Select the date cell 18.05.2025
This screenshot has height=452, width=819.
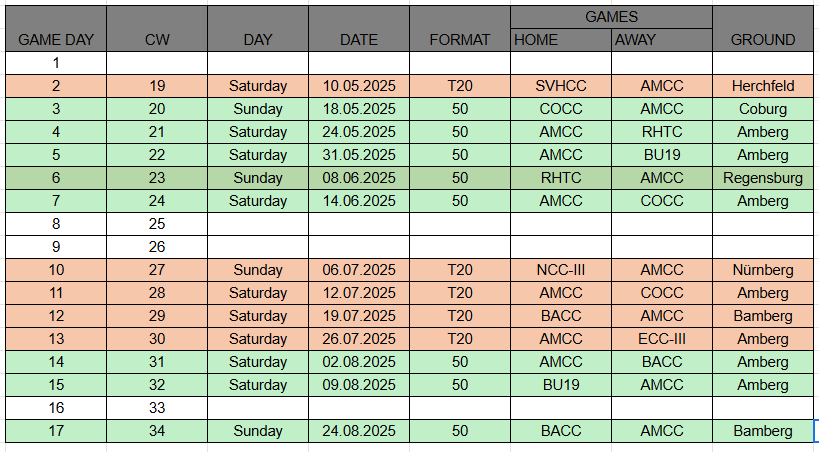(x=359, y=109)
